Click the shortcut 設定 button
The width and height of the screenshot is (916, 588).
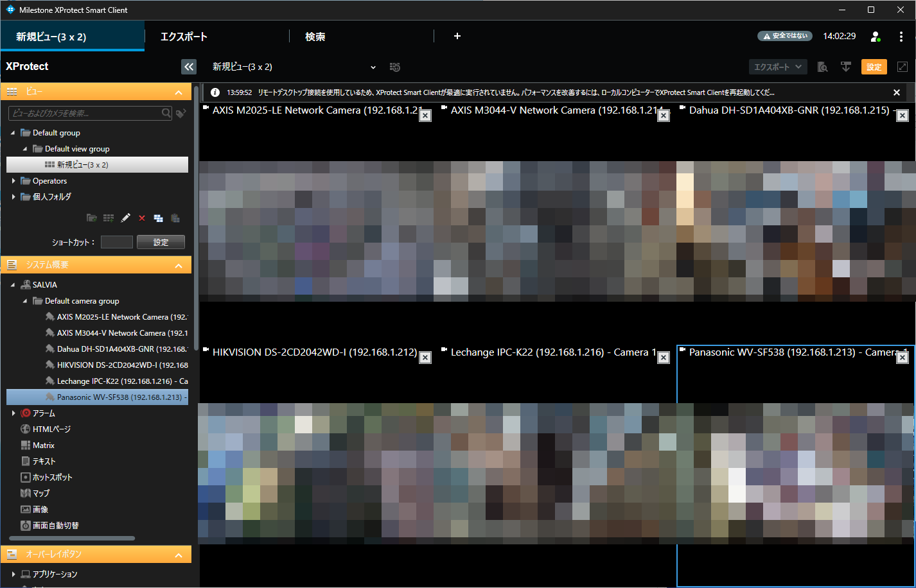pos(161,242)
